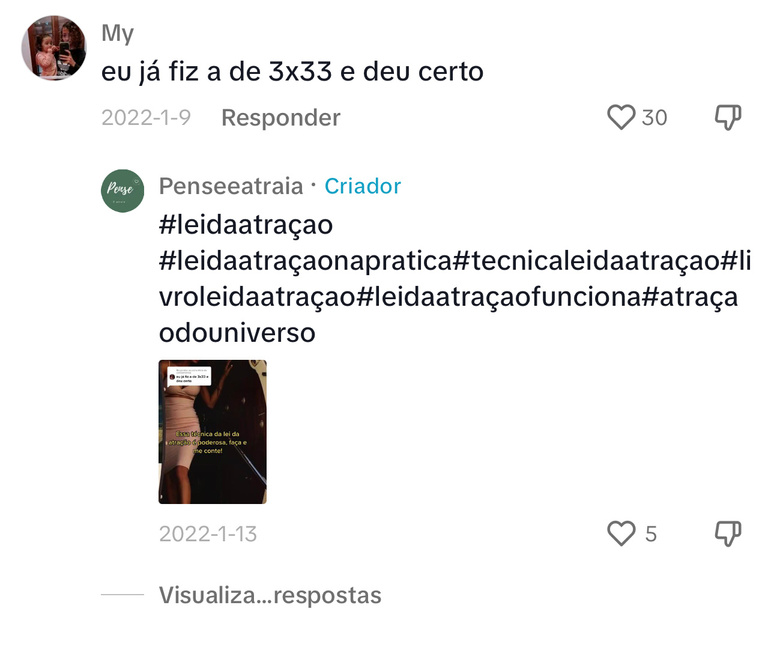Open Penseeatraia's green Pense avatar
Viewport: 771px width, 647px height.
122,191
